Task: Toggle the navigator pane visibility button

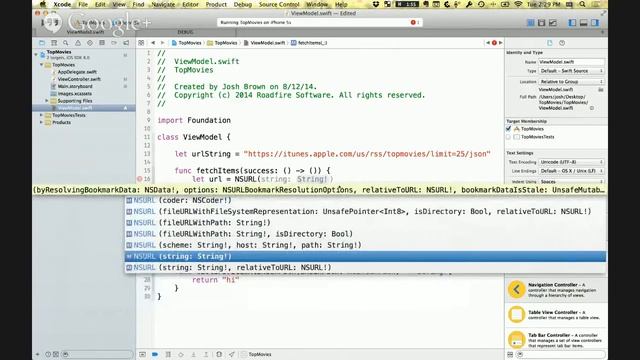Action: pos(572,23)
